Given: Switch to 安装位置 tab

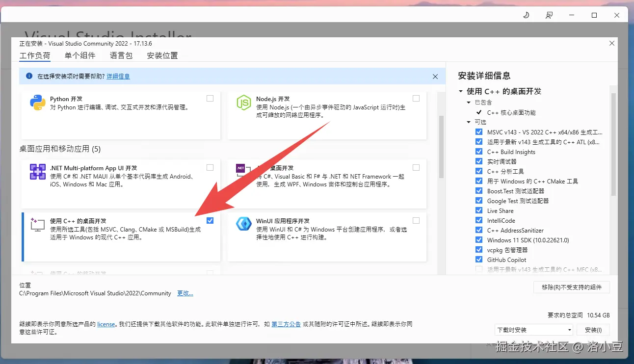Looking at the screenshot, I should (x=162, y=56).
